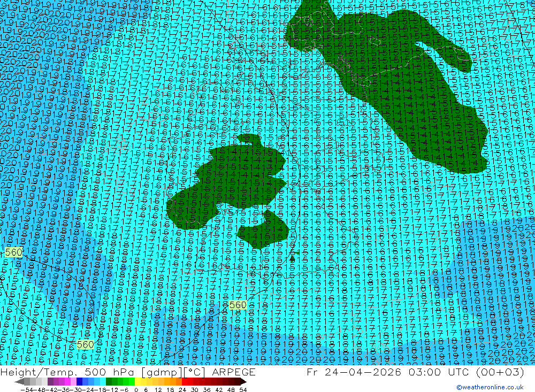
Task: Pick the orange legend swatch at 18
Action: coord(173,382)
